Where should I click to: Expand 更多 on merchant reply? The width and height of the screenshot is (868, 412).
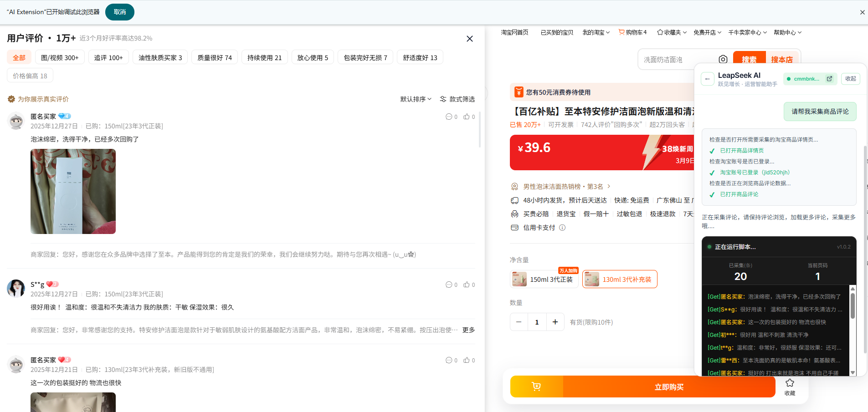[468, 330]
